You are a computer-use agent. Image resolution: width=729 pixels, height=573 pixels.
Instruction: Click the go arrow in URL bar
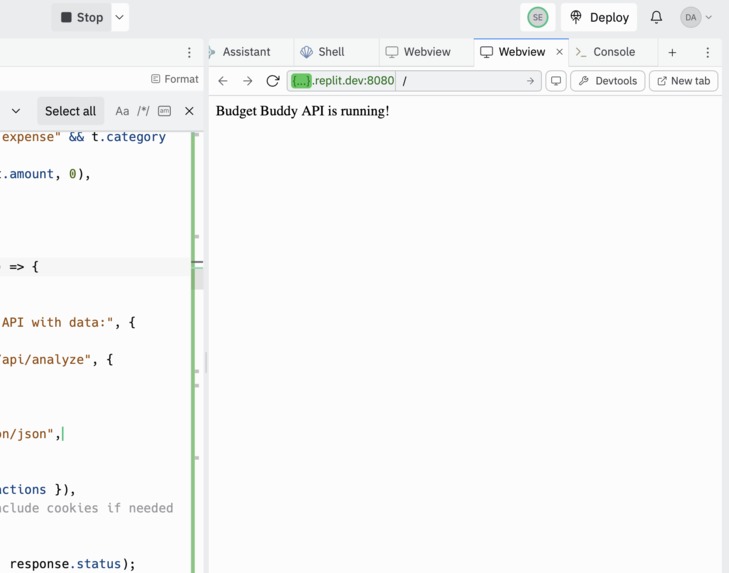[x=530, y=81]
